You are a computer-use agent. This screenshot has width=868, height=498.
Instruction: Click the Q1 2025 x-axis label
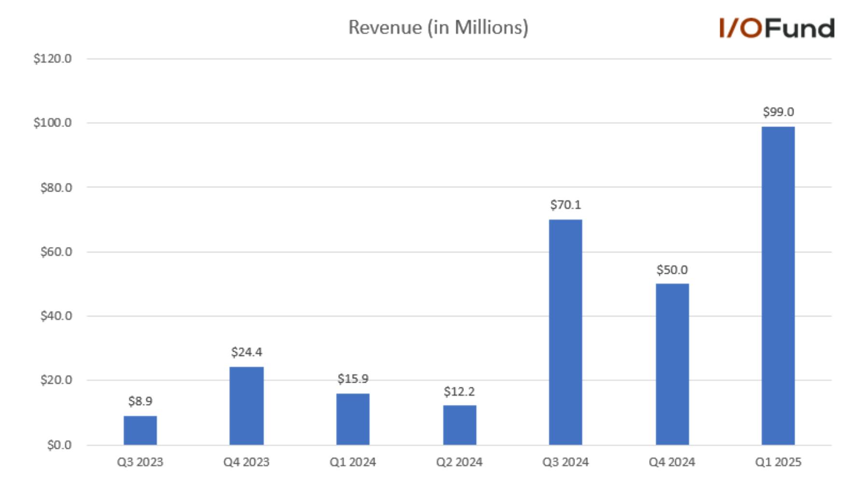coord(778,462)
